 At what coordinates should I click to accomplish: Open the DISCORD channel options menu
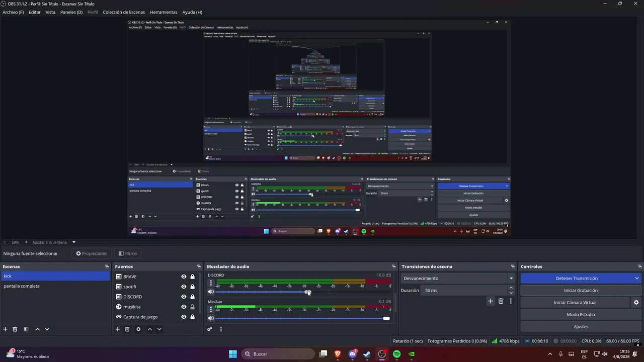[211, 283]
